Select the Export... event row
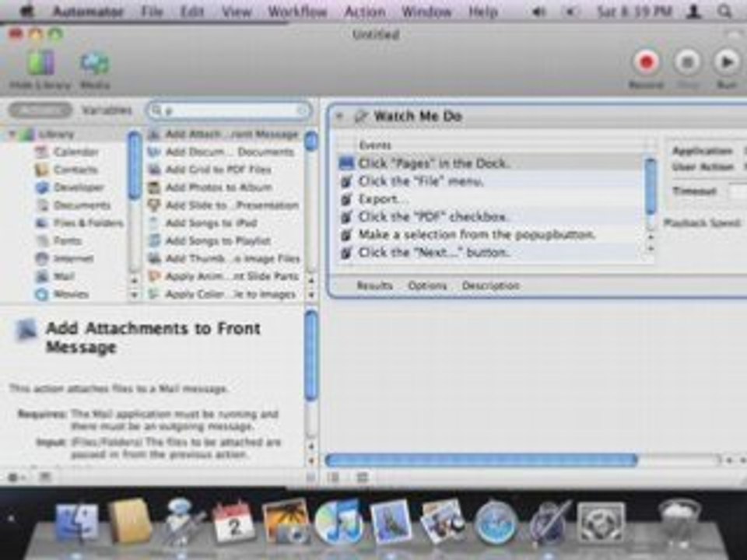The height and width of the screenshot is (560, 747). pyautogui.click(x=491, y=199)
